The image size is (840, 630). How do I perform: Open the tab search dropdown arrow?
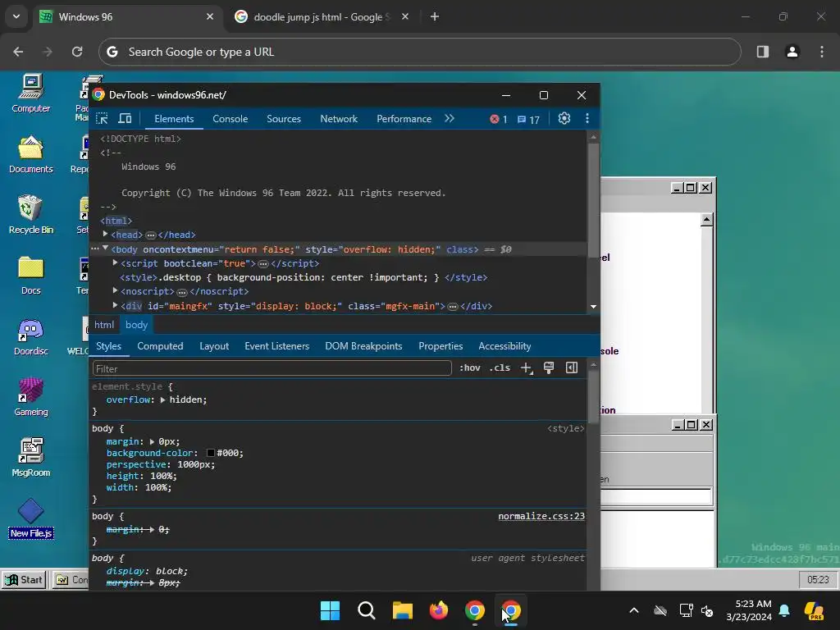tap(16, 16)
